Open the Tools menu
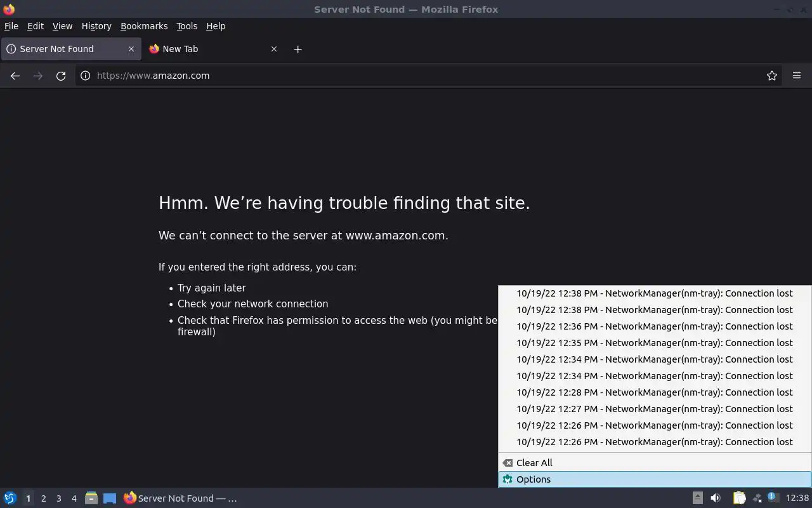This screenshot has width=812, height=508. [x=187, y=26]
